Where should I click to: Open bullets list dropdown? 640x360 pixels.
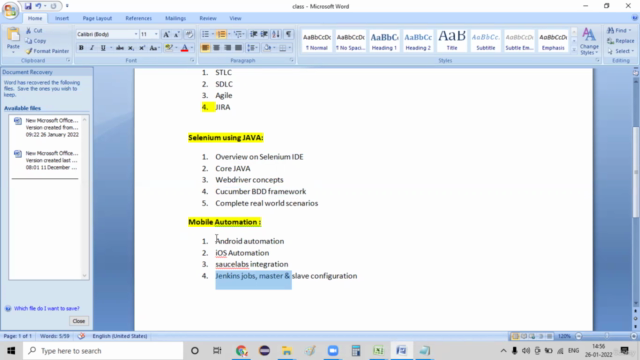(213, 34)
